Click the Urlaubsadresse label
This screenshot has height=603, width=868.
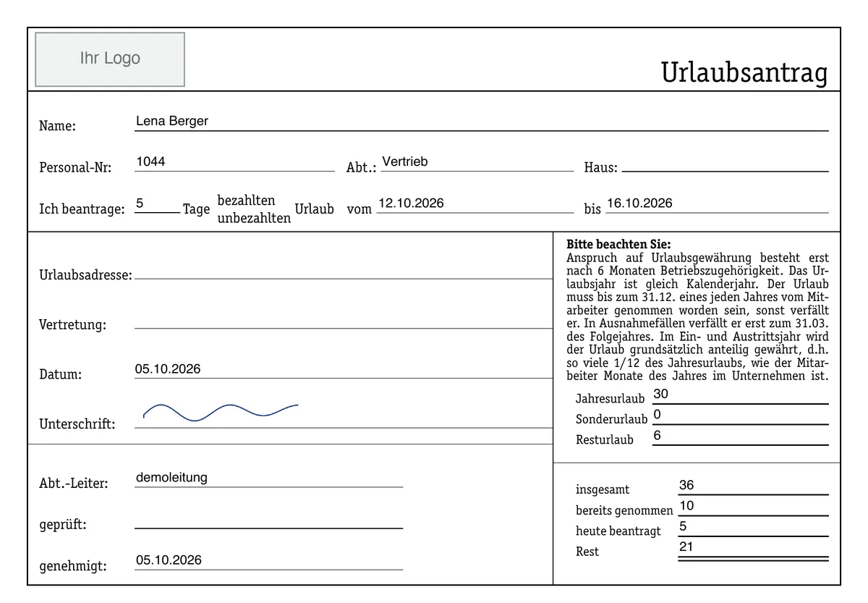click(x=85, y=275)
